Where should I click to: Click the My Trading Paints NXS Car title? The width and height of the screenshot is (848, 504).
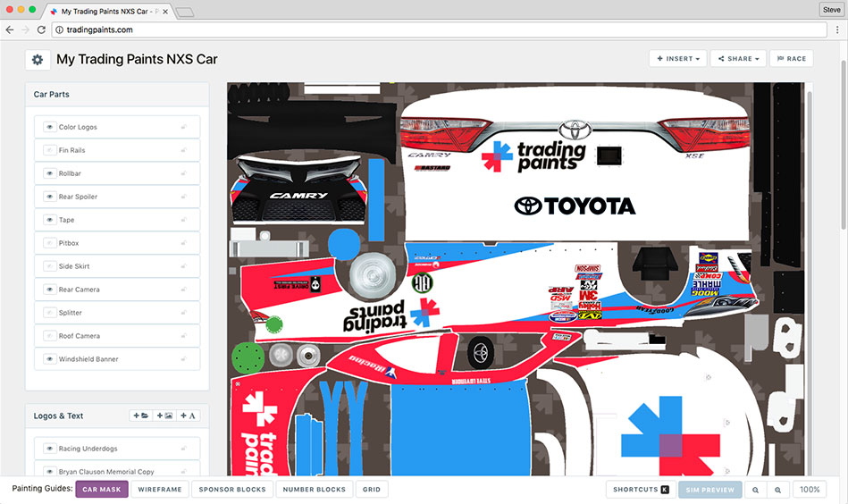click(137, 59)
